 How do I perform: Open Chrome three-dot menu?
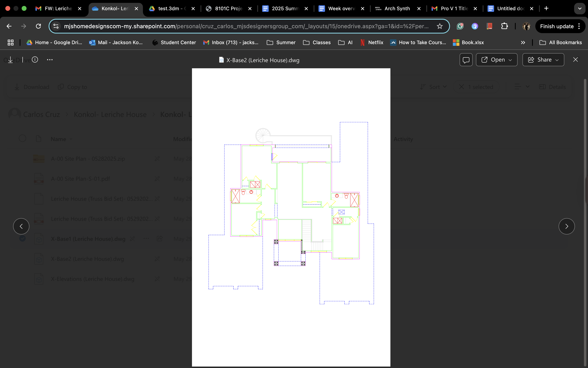[579, 26]
